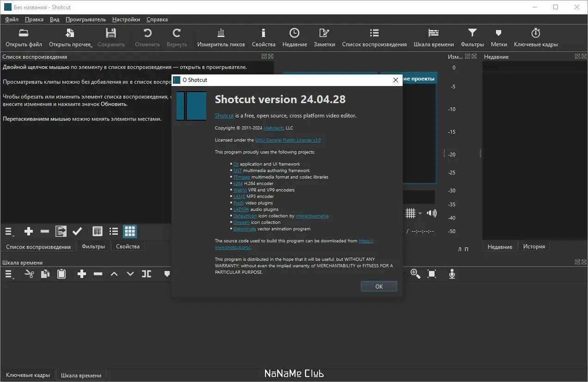The height and width of the screenshot is (382, 588).
Task: Click the playlist add-all-to-timeline icon
Action: 61,231
